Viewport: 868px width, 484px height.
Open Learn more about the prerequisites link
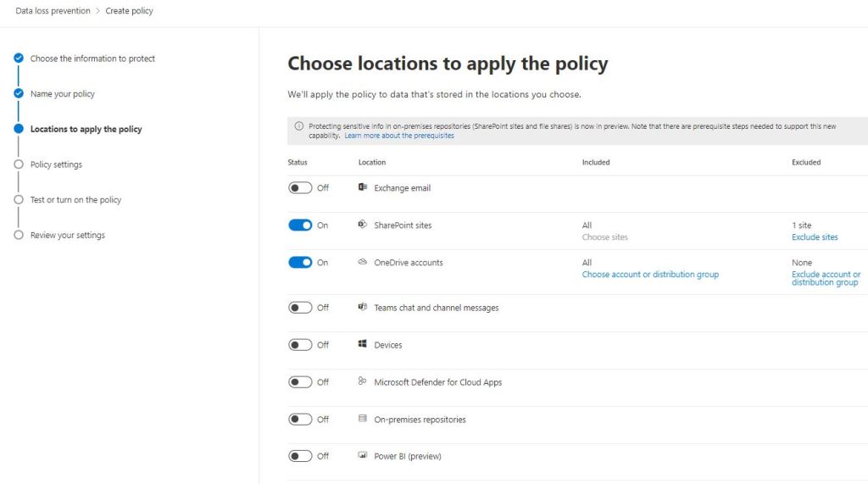399,136
